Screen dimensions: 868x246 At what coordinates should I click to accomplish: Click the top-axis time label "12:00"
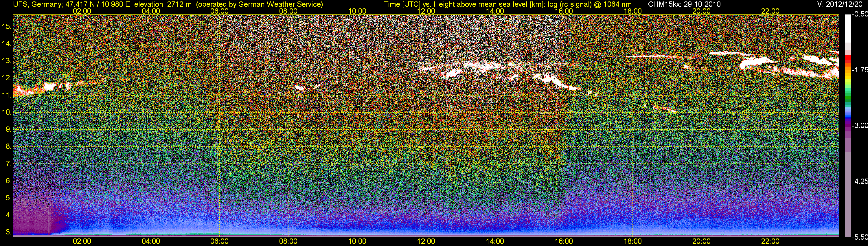(x=426, y=11)
